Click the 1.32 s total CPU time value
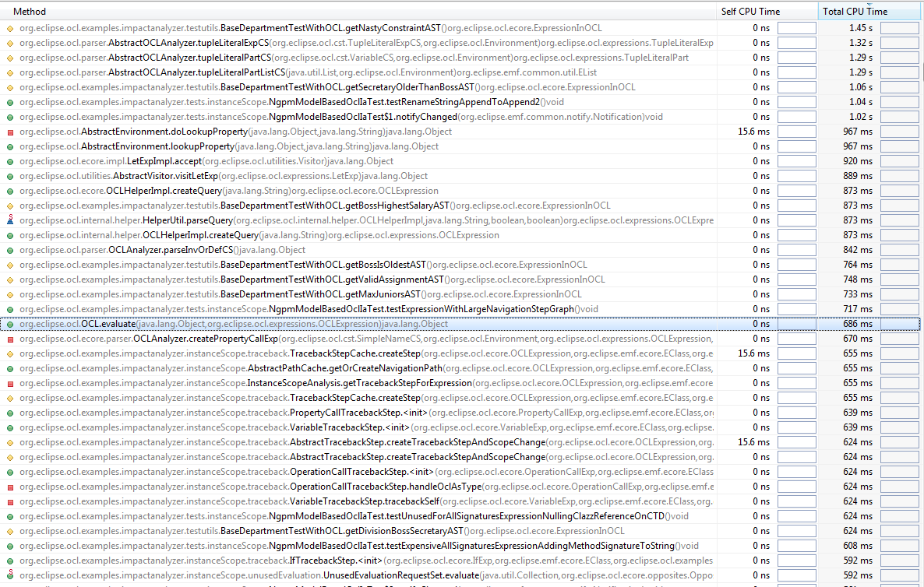924x587 pixels. tap(861, 43)
